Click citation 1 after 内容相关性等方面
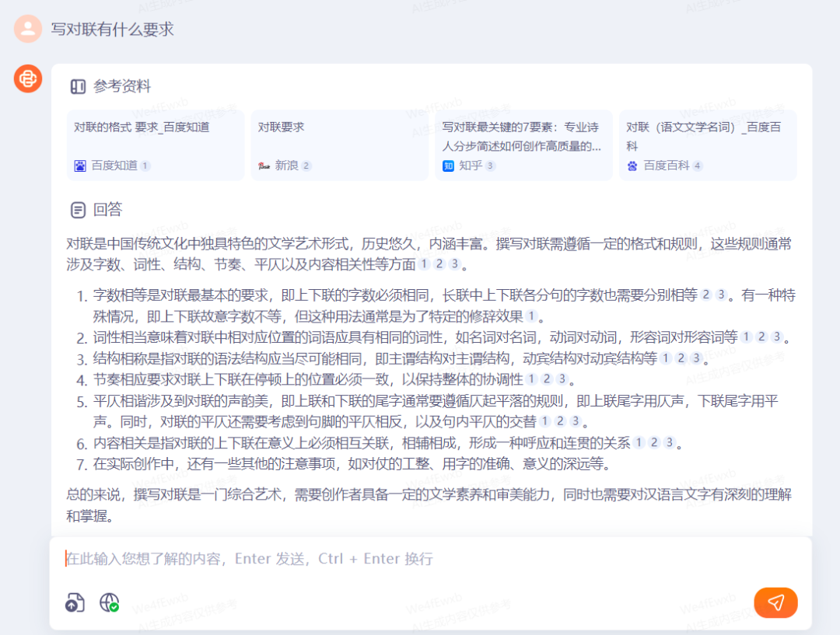 425,264
